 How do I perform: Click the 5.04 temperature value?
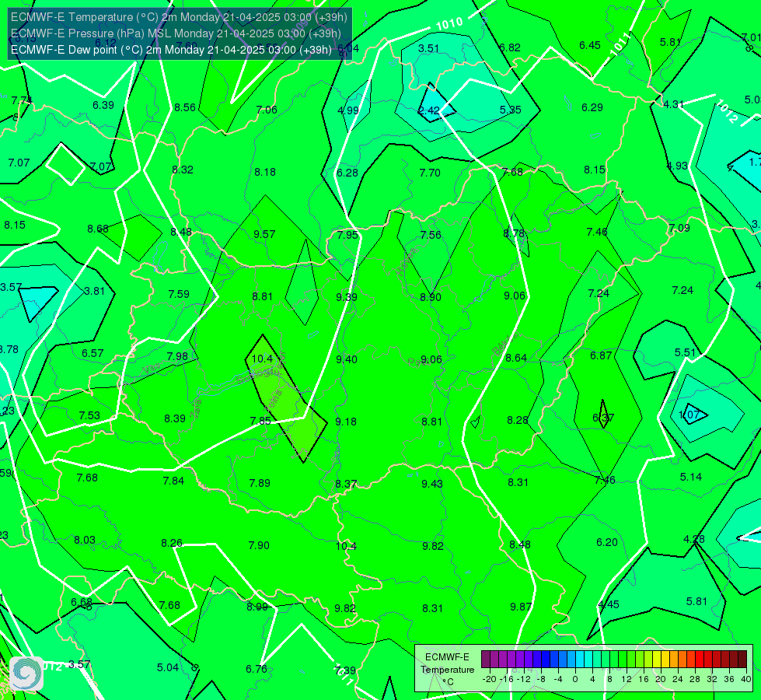point(168,667)
